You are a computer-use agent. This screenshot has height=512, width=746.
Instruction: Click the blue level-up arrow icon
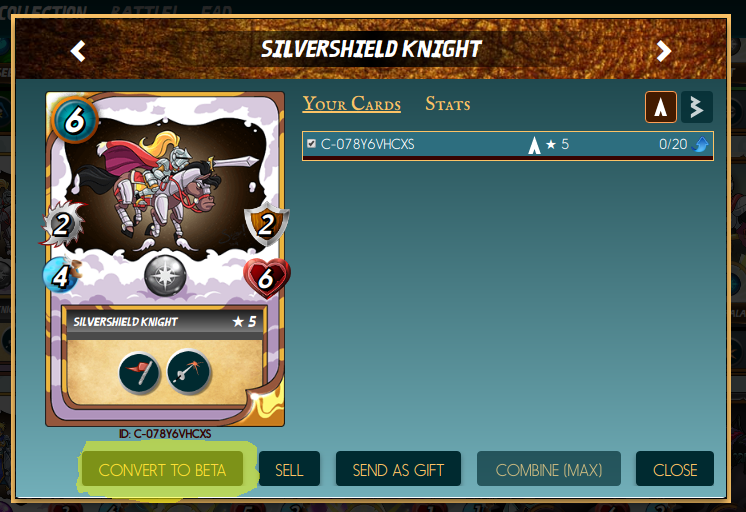tap(700, 144)
